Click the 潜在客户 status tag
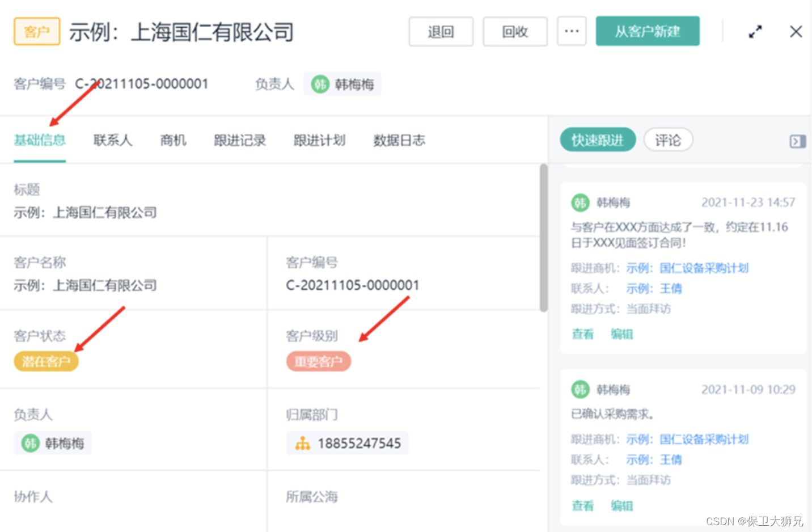Viewport: 812px width, 532px height. [x=46, y=361]
